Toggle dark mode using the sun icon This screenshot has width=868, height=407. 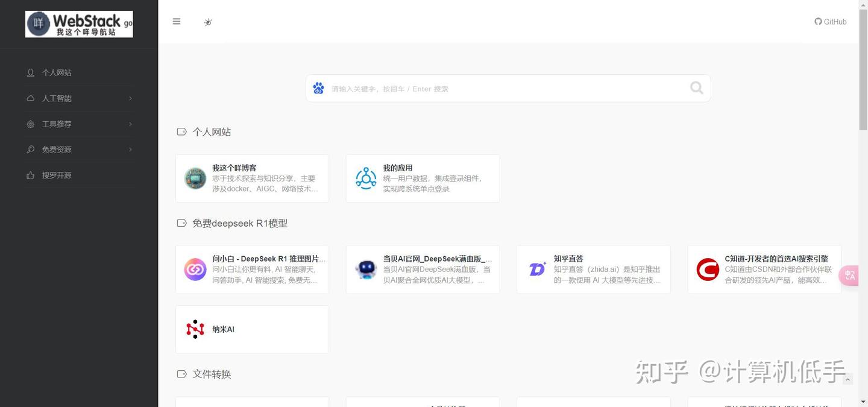coord(208,22)
